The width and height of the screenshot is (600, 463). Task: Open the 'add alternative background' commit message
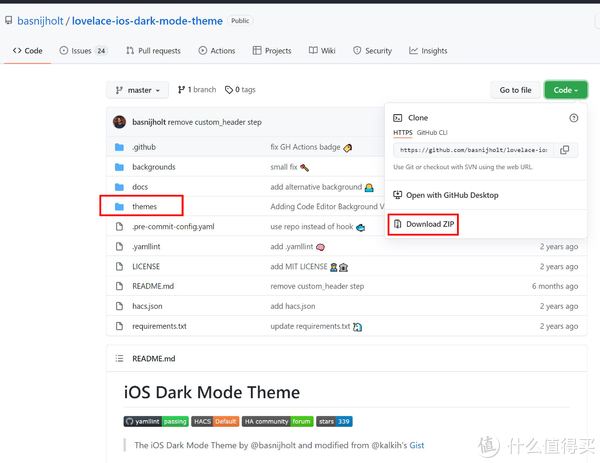coord(316,187)
